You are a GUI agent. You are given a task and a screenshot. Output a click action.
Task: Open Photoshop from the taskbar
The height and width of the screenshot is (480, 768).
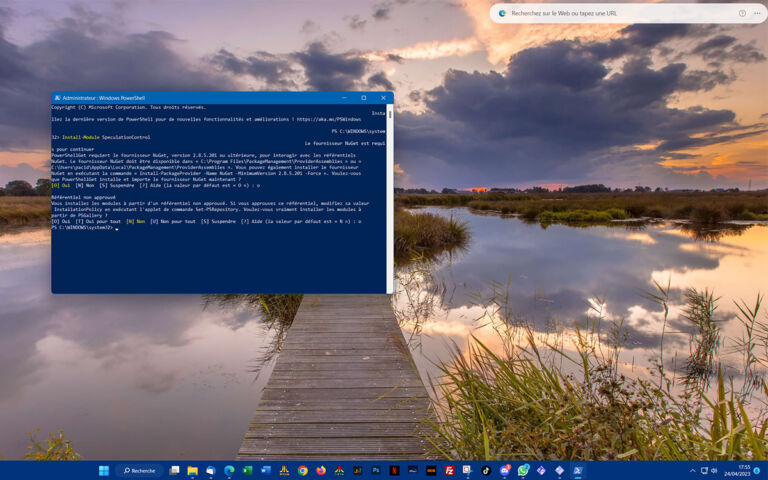[x=376, y=471]
